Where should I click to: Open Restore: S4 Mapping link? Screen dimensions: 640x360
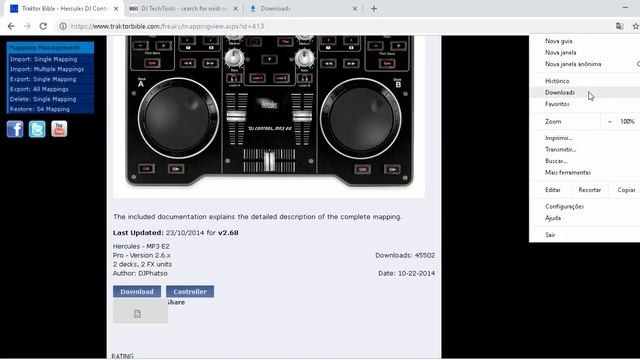(x=40, y=109)
